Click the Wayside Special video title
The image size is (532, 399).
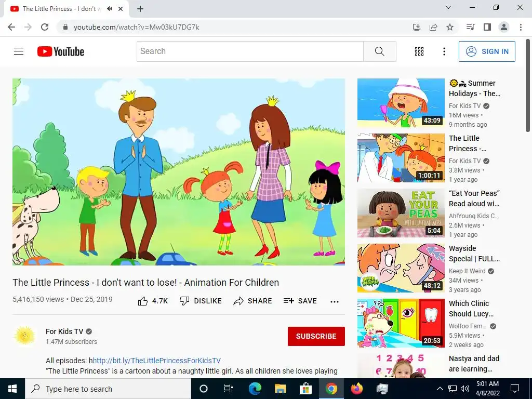(474, 254)
